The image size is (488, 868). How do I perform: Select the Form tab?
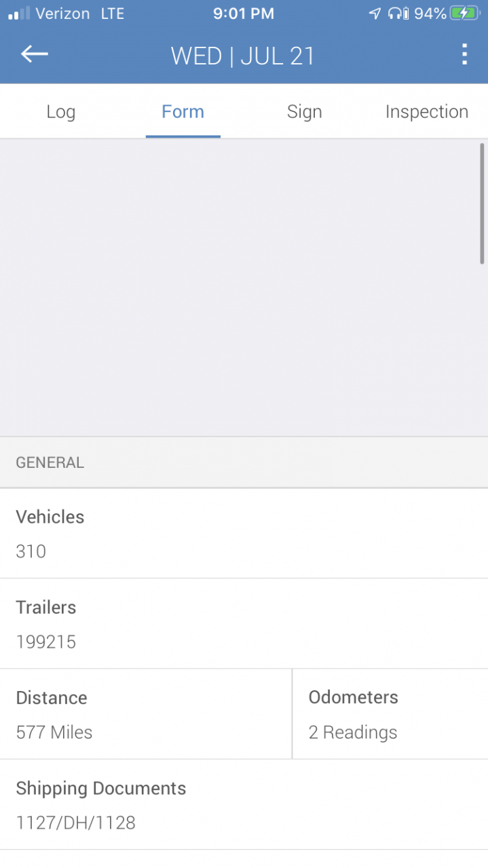pyautogui.click(x=183, y=111)
